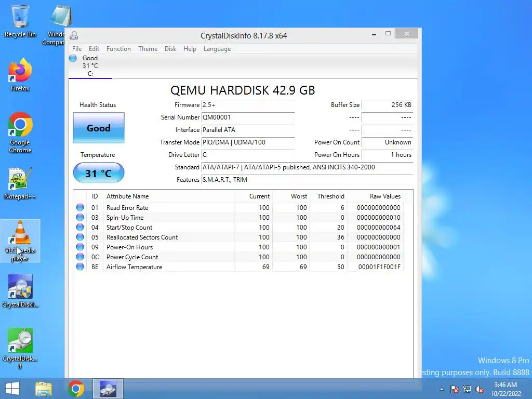
Task: Open the Help menu
Action: 190,48
